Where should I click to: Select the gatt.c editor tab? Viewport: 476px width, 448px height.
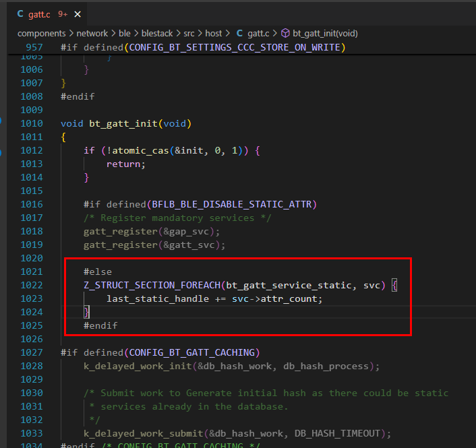[47, 14]
